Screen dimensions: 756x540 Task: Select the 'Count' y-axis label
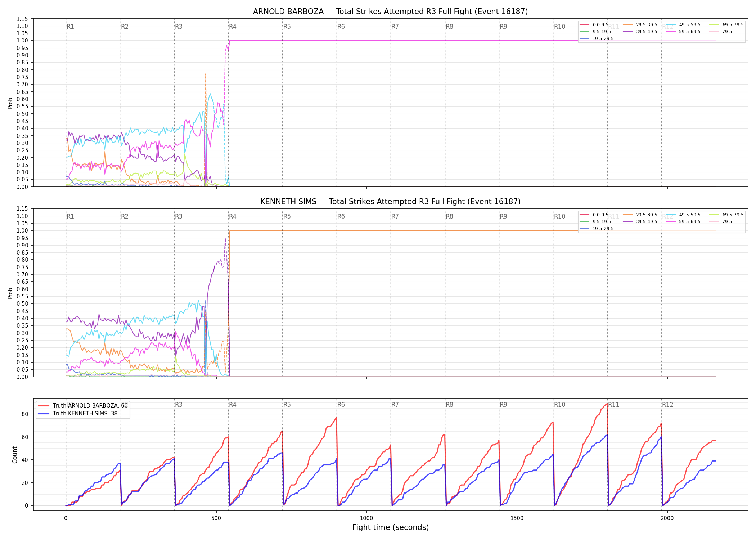point(15,455)
